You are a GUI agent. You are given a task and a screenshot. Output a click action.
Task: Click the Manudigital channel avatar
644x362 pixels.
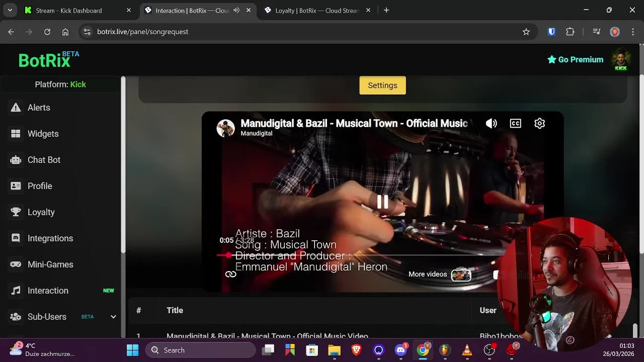[225, 128]
